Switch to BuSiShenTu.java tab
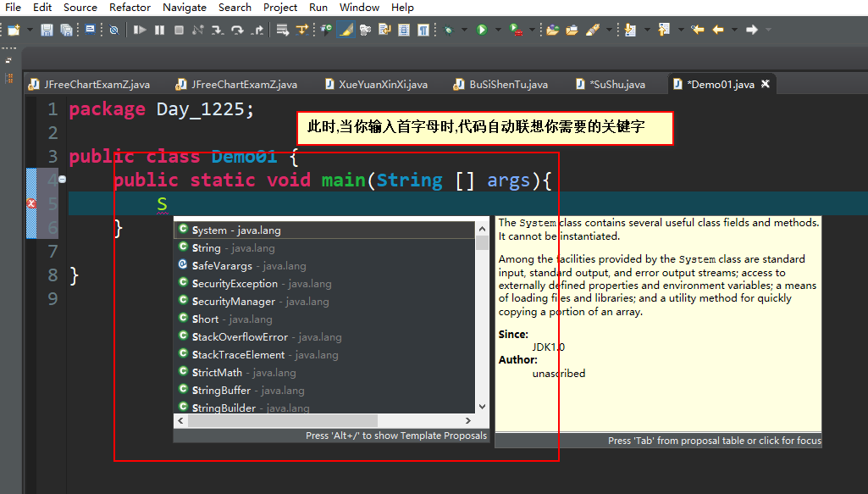Viewport: 868px width, 494px height. (x=501, y=84)
